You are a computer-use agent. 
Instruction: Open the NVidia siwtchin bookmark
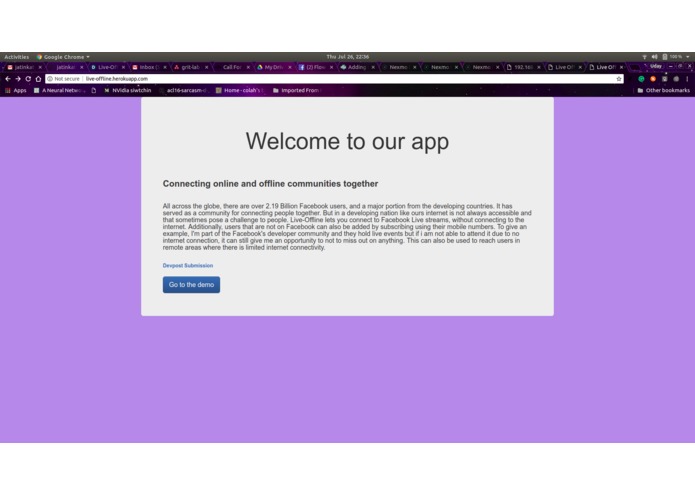click(x=128, y=90)
